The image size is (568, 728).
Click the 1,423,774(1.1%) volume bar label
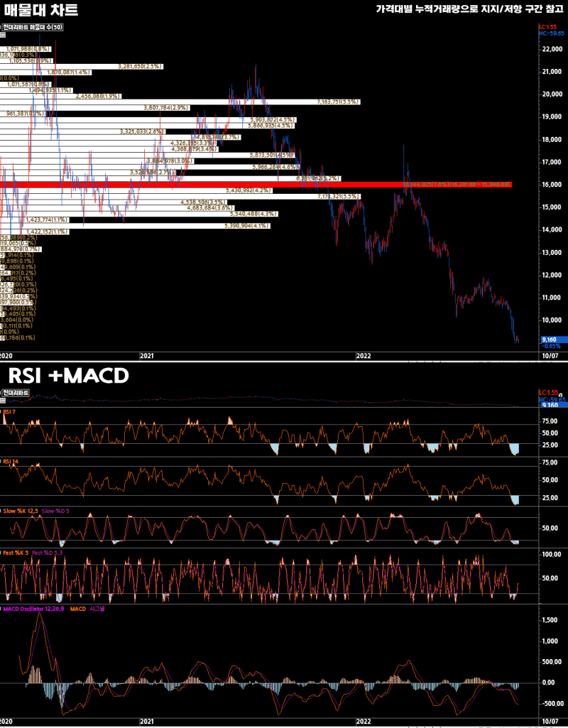[x=47, y=220]
